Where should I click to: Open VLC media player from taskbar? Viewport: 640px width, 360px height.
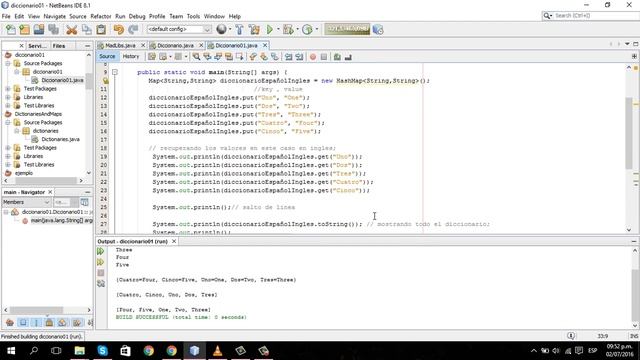(218, 350)
